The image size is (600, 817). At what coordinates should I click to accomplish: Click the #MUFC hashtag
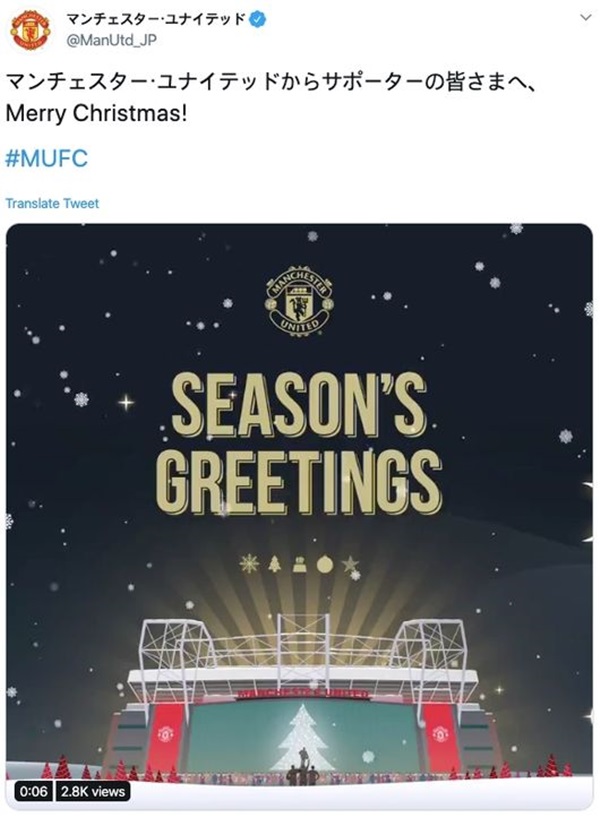coord(46,158)
